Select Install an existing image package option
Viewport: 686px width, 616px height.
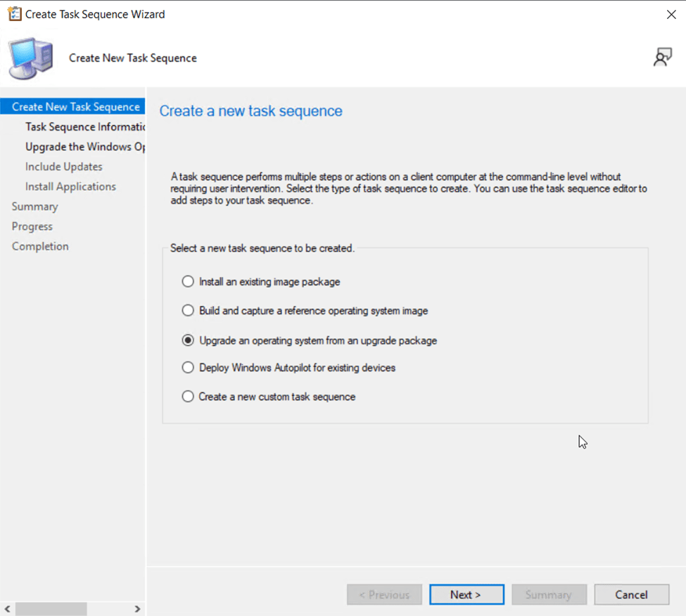[x=188, y=282]
